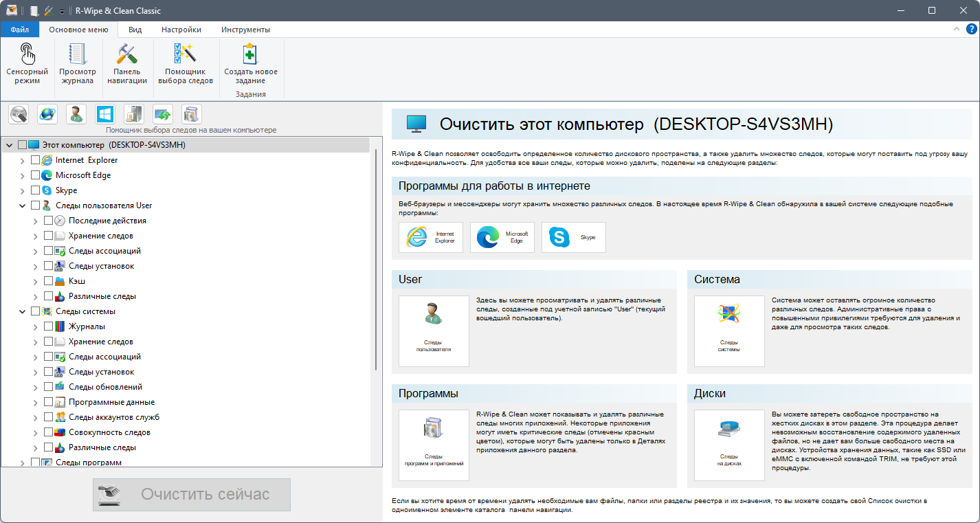
Task: Open the Файл menu button
Action: [20, 30]
